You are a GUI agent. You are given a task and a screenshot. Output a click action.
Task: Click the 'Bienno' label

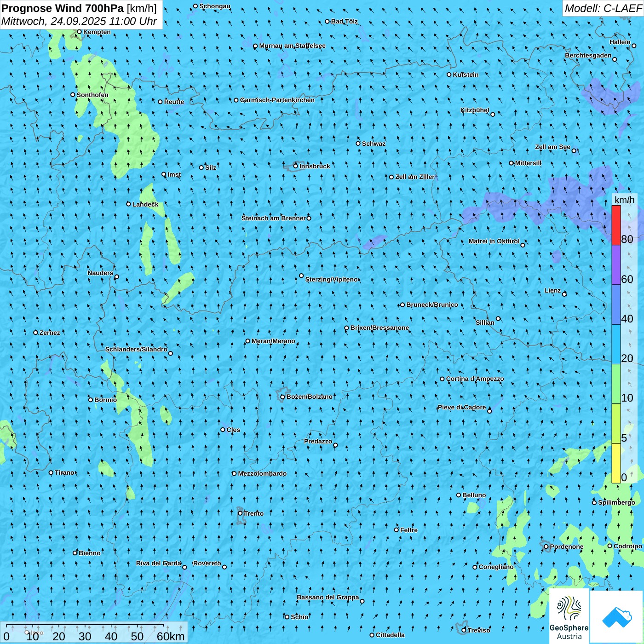[x=90, y=553]
